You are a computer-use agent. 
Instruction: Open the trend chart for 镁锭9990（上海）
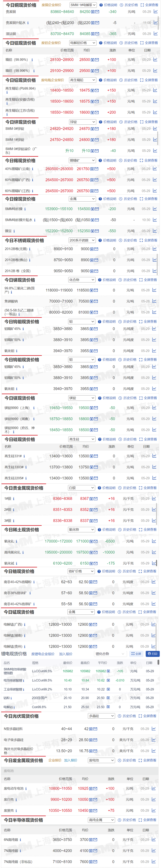[154, 407]
